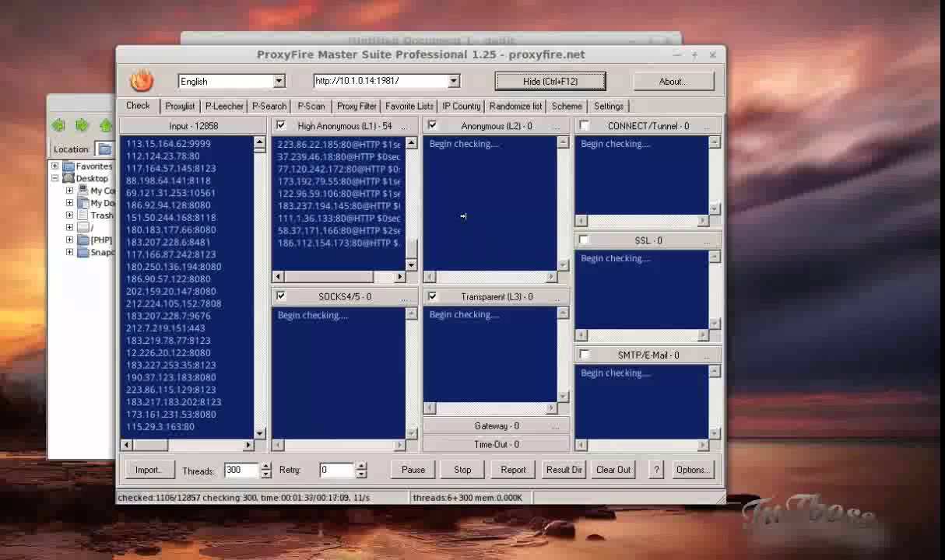The image size is (945, 560).
Task: Select the Check tab
Action: click(x=138, y=105)
